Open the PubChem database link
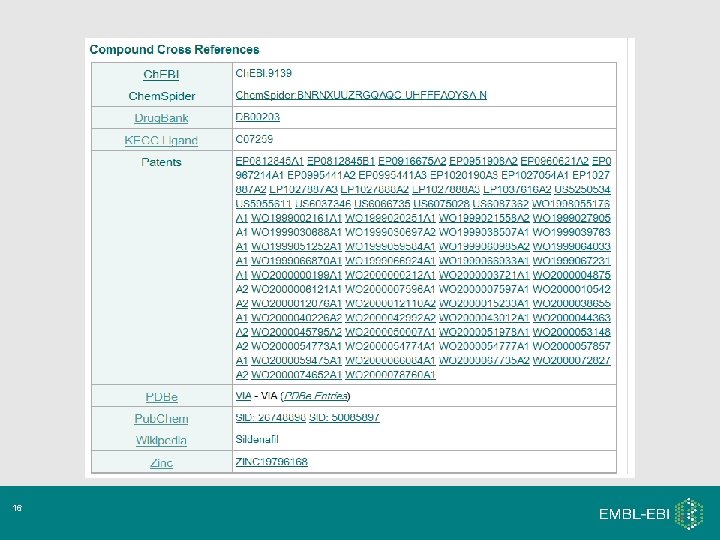 coord(161,419)
